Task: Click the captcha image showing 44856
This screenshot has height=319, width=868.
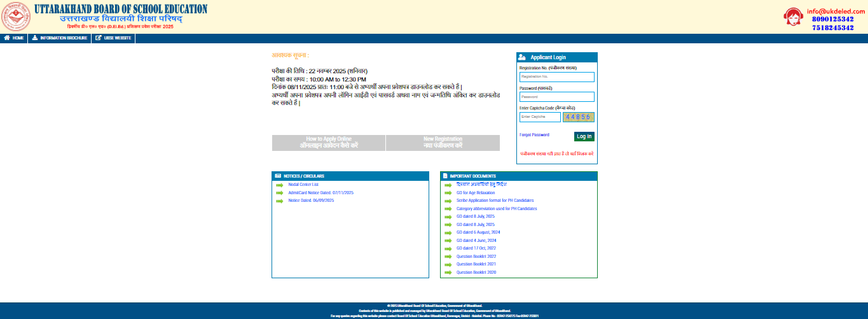Action: pyautogui.click(x=579, y=117)
